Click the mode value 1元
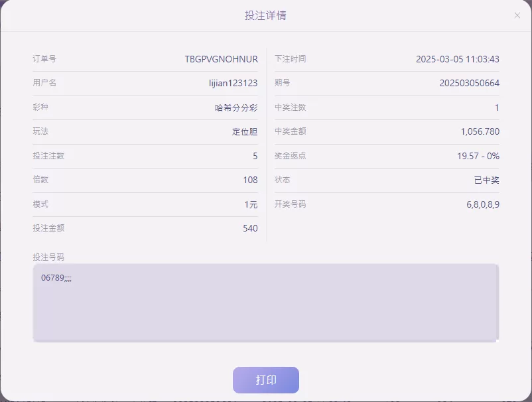Viewport: 532px width, 402px height. click(251, 204)
